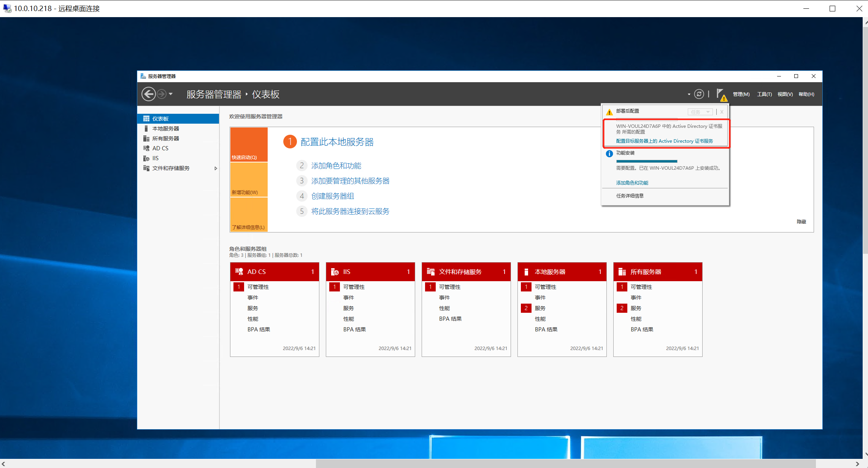Click 隐藏 to hide welcome panel
The height and width of the screenshot is (468, 868).
(801, 221)
